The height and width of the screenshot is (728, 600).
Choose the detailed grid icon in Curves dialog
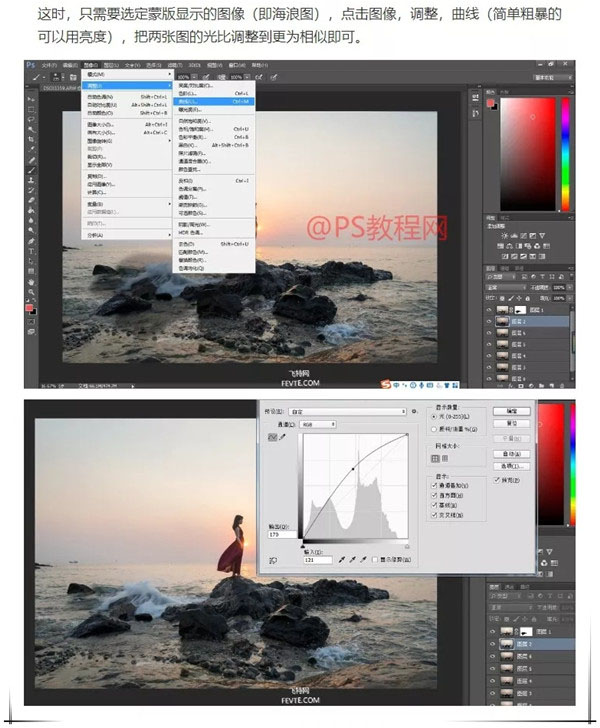pos(445,458)
